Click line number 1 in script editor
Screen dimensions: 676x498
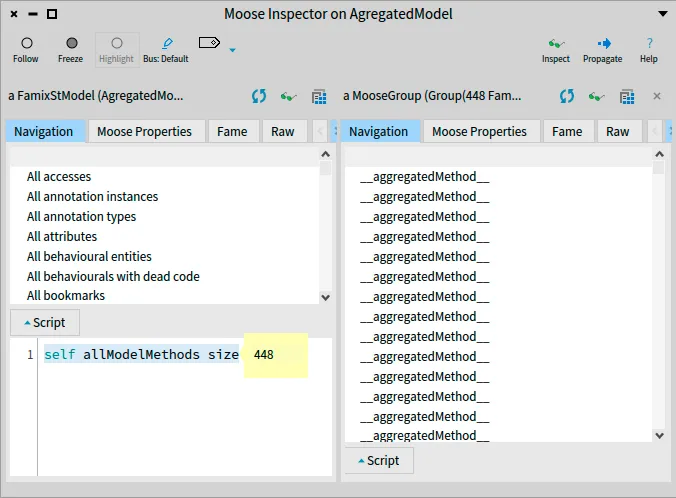pyautogui.click(x=30, y=355)
